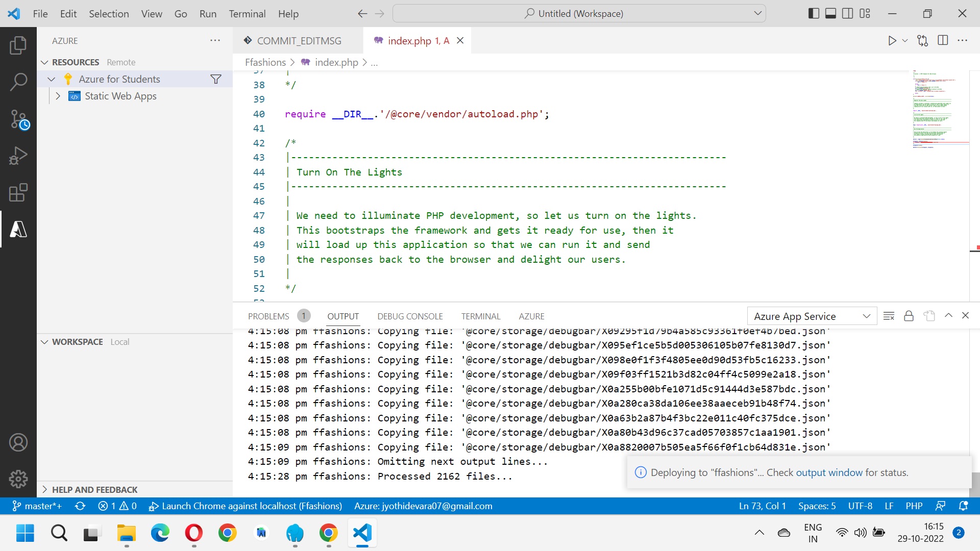980x551 pixels.
Task: Toggle the primary sidebar visibility
Action: point(813,13)
